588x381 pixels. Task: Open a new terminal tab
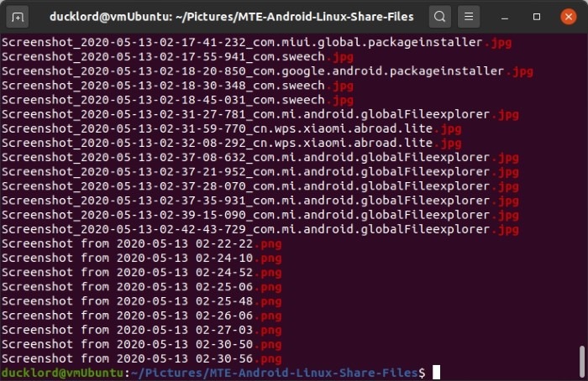(18, 16)
